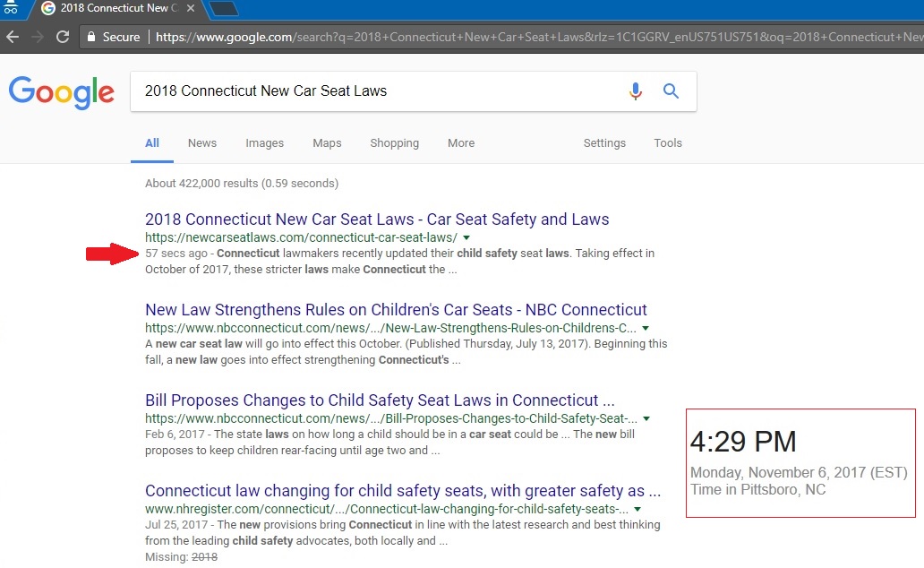Click the '4:29 PM' time display
Image resolution: width=924 pixels, height=568 pixels.
coord(743,441)
